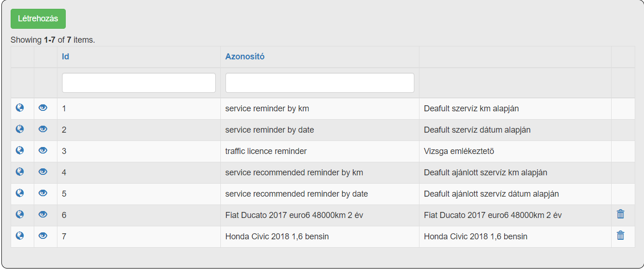Open globe icon on row with Id 4
The image size is (644, 269).
pyautogui.click(x=20, y=172)
